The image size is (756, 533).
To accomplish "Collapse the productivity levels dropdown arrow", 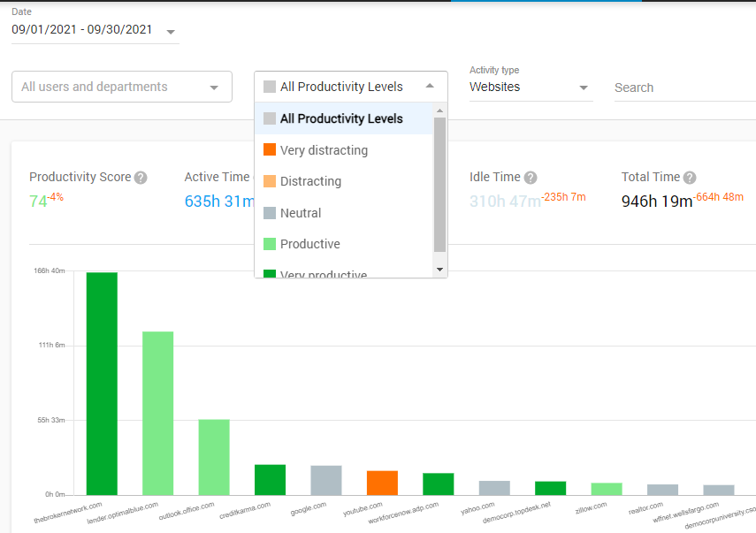I will (x=430, y=87).
